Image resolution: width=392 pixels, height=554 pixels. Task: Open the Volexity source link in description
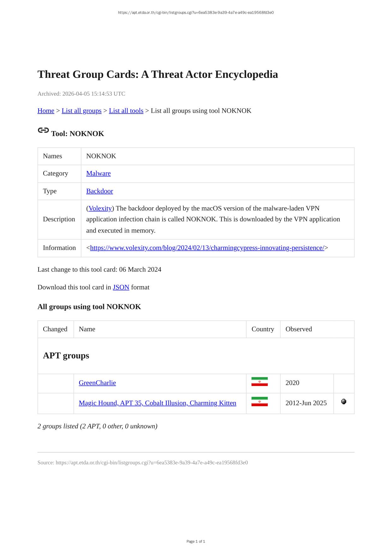pyautogui.click(x=100, y=208)
